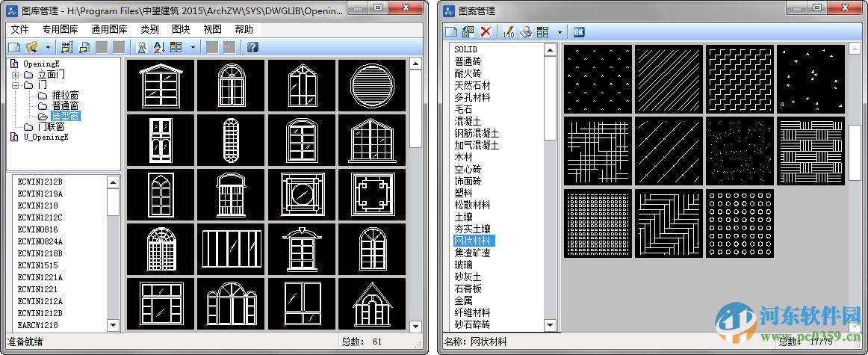868x355 pixels.
Task: Click pattern list scroll down arrow
Action: (x=551, y=325)
